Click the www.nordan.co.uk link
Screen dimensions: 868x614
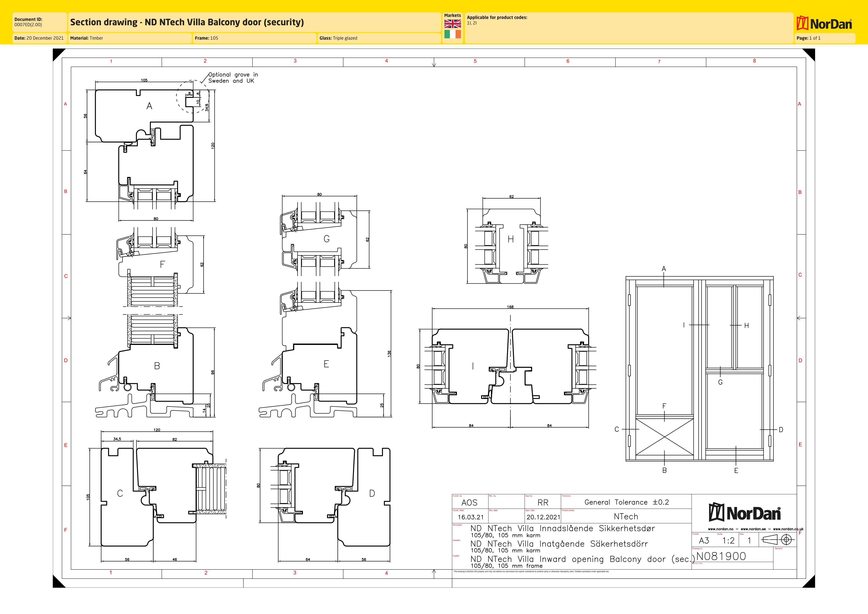[788, 529]
